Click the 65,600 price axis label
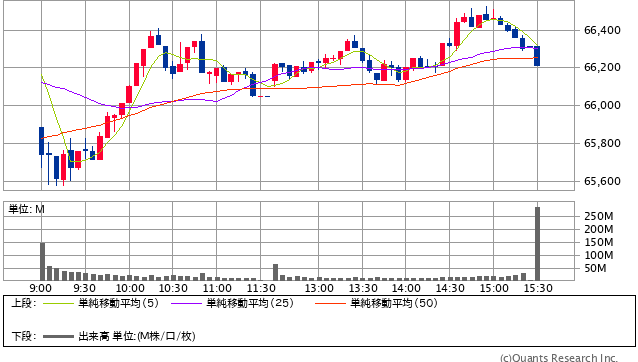The image size is (638, 362). coord(602,181)
